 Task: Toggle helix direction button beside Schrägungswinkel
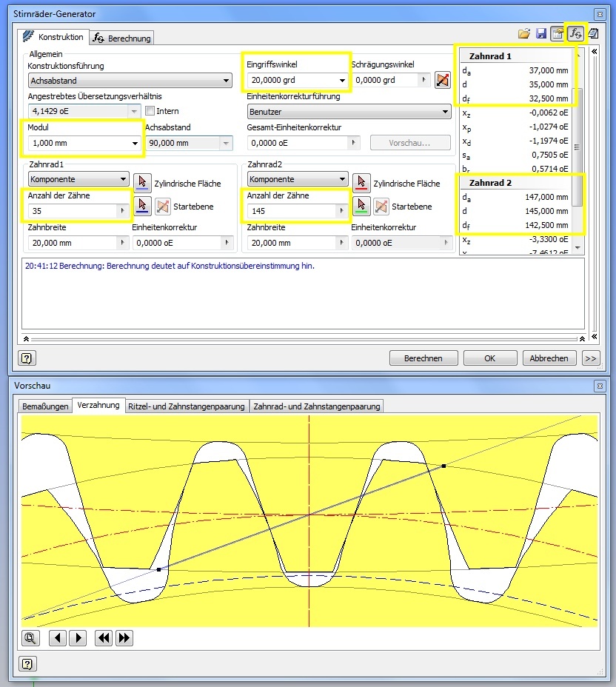443,80
